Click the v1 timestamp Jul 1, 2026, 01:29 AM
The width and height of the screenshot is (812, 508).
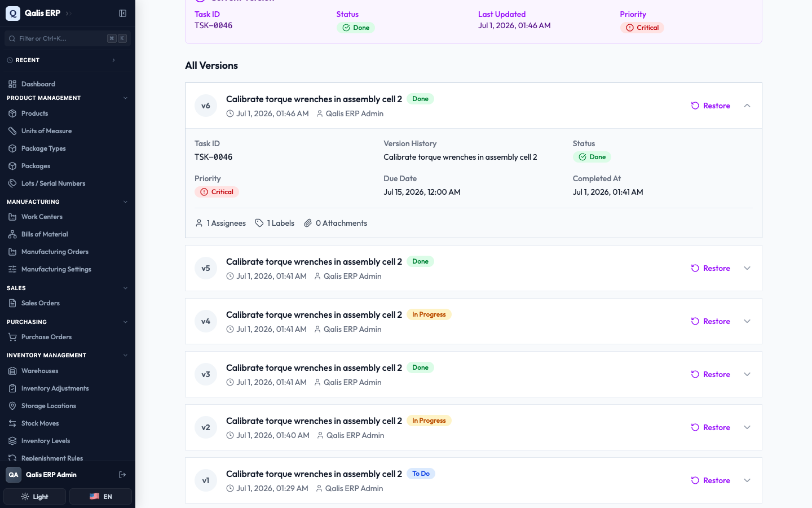(272, 488)
